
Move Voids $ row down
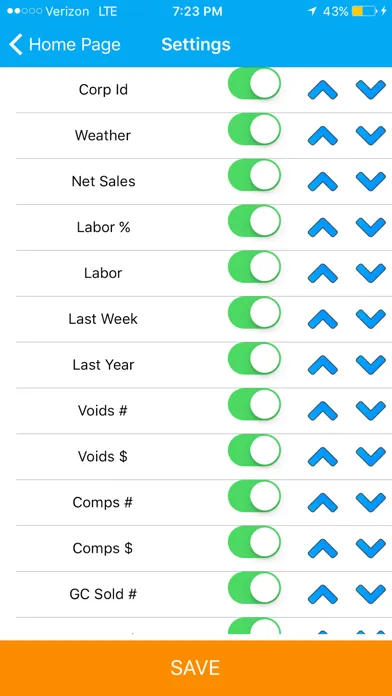(x=371, y=457)
